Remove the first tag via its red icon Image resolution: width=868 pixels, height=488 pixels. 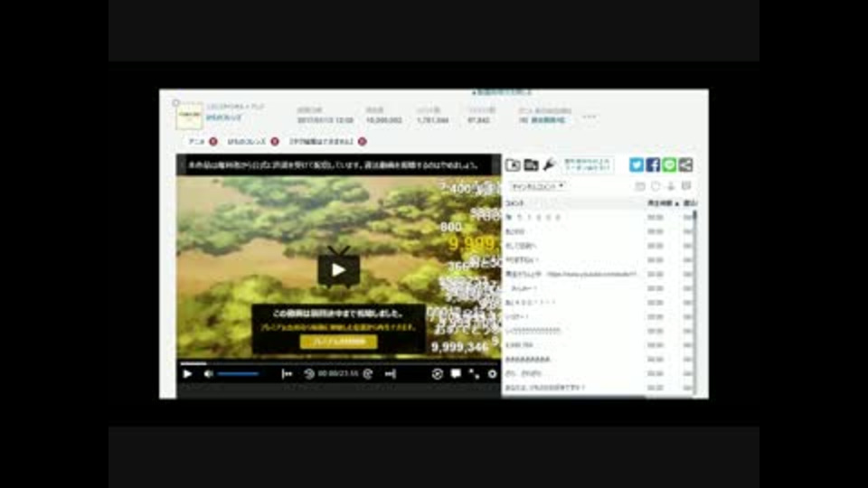(x=213, y=142)
